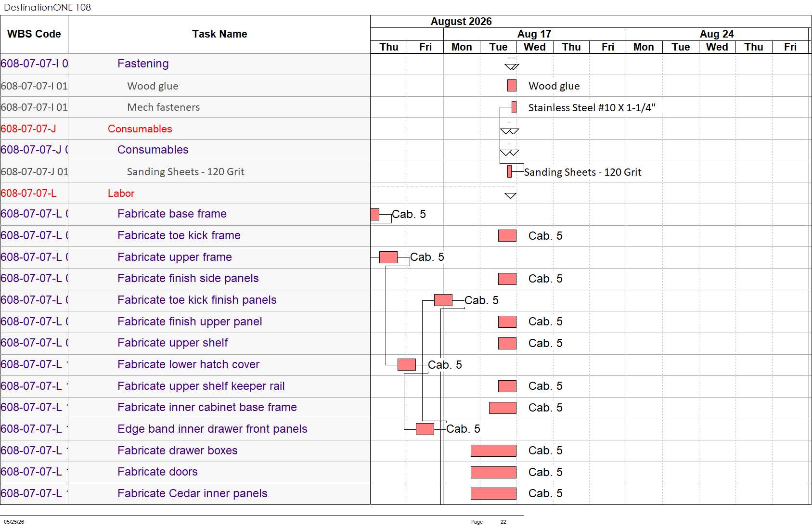
Task: Click the Fabricate upper shelf keeper rail bar
Action: point(507,386)
